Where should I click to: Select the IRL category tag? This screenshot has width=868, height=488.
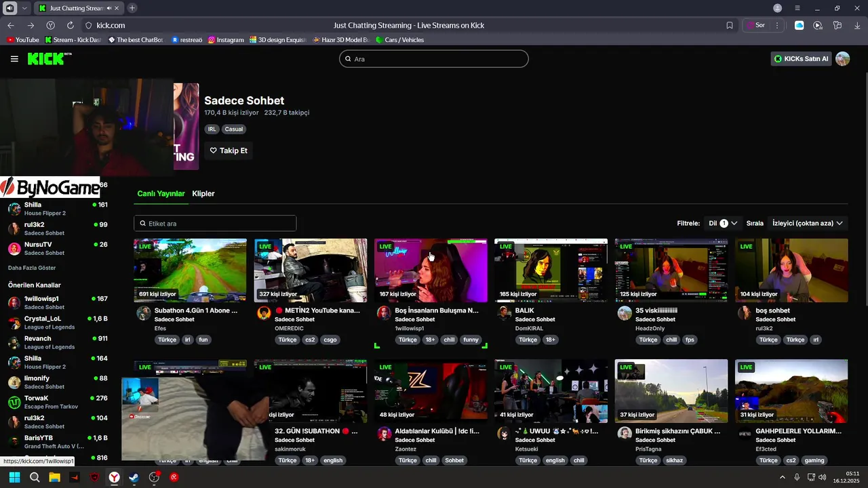[212, 129]
